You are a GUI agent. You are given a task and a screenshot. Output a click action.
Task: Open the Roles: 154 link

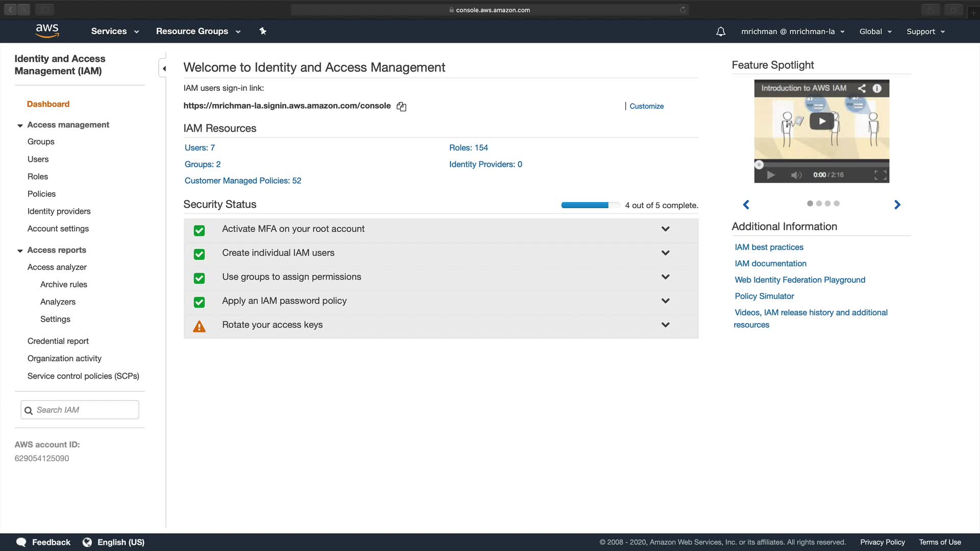coord(468,147)
